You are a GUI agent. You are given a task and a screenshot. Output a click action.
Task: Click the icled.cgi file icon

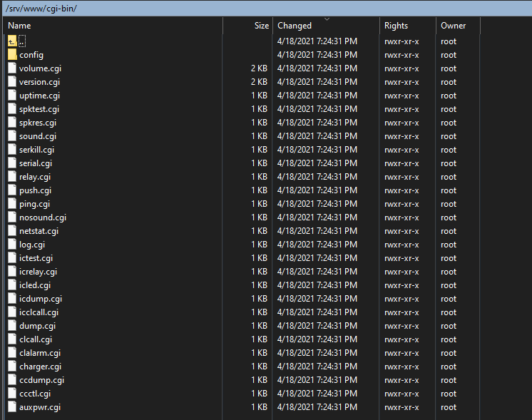(x=12, y=285)
